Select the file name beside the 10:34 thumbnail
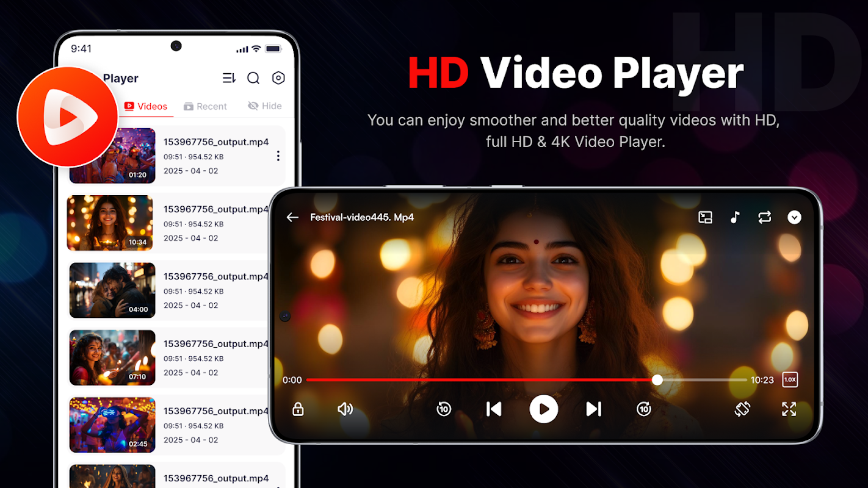Screen dimensions: 868x488 pyautogui.click(x=216, y=209)
